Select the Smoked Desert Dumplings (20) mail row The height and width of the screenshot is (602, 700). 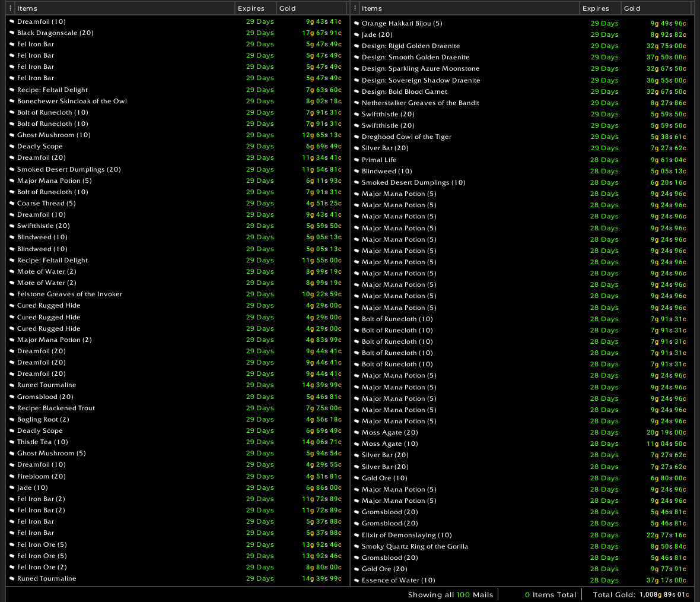177,169
